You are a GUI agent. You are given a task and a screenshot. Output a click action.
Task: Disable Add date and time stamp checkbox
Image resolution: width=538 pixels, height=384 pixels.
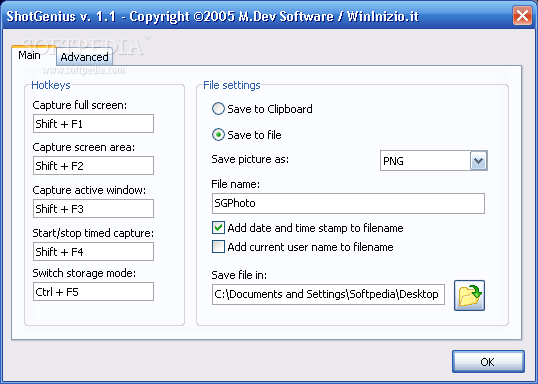tap(218, 228)
